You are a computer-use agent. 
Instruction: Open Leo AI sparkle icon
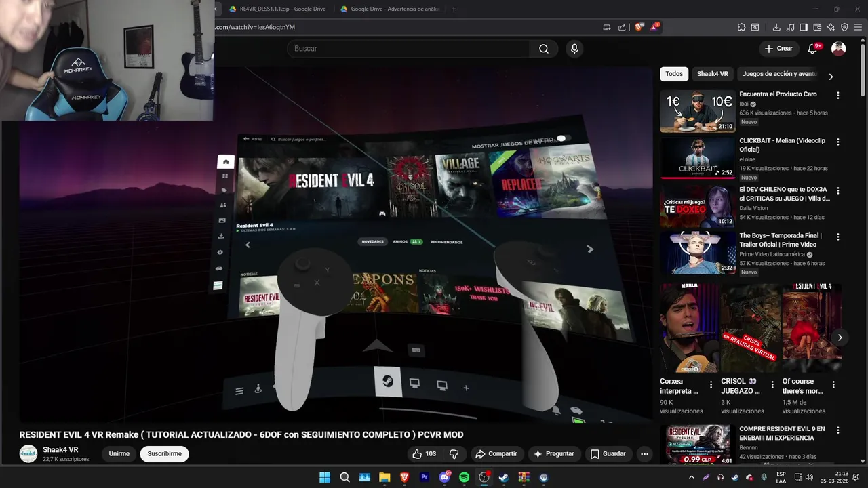831,27
